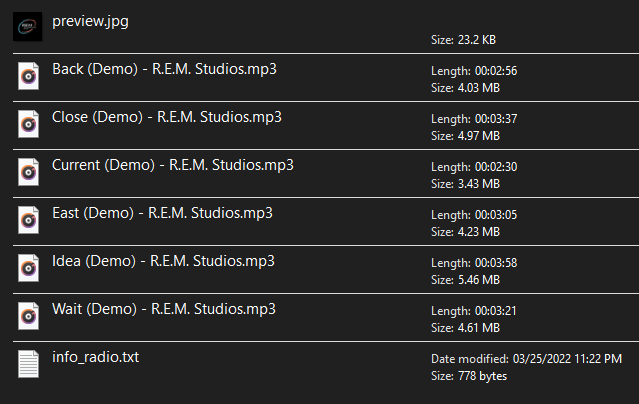Select Close (Demo) - R.E.M. Studios.mp3 name
Image resolution: width=639 pixels, height=404 pixels.
point(166,117)
